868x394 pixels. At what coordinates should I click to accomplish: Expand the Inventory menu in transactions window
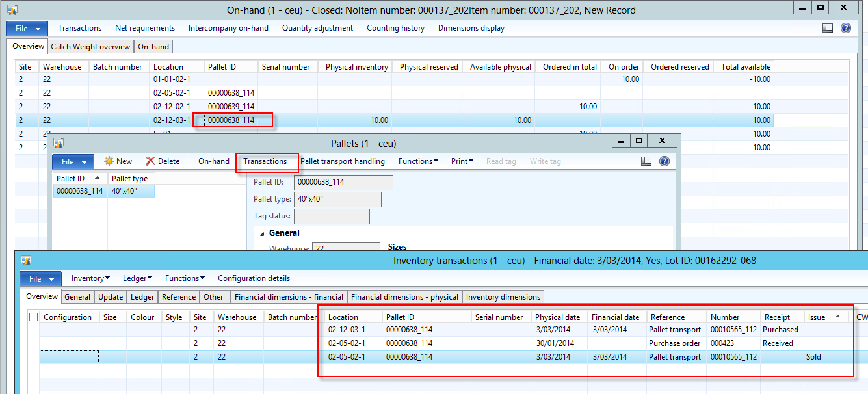click(x=90, y=278)
